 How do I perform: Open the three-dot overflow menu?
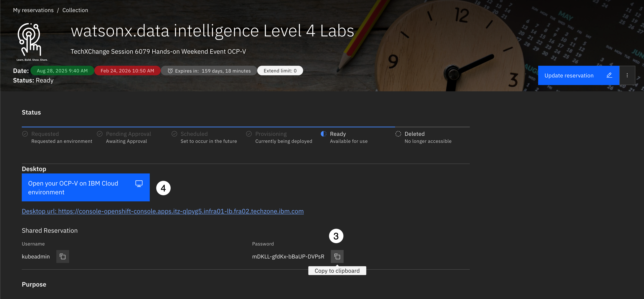(627, 75)
